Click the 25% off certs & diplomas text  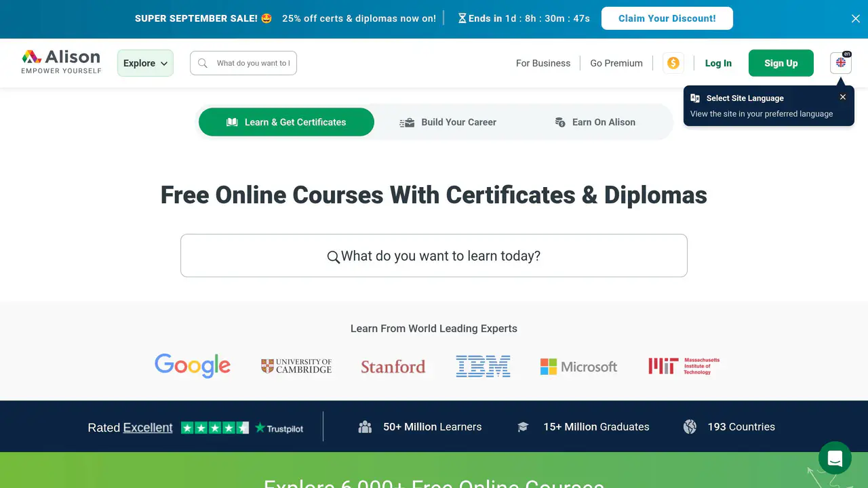click(359, 18)
